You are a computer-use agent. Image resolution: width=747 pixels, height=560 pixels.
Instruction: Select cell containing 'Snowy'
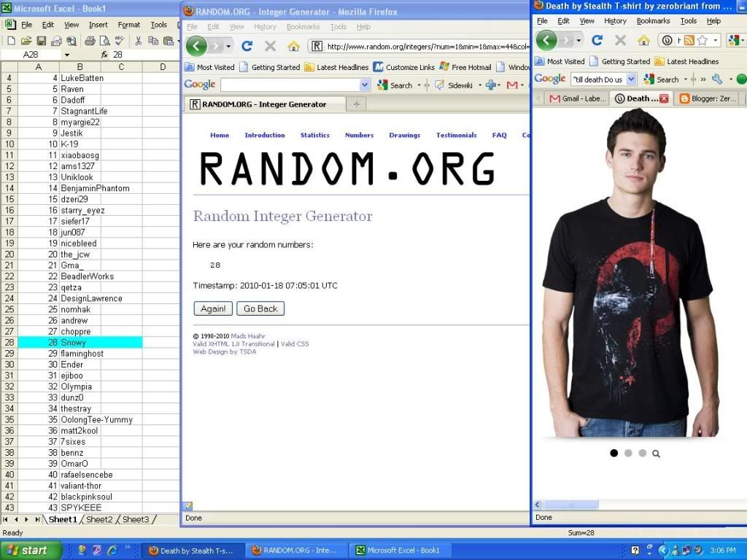tap(80, 343)
